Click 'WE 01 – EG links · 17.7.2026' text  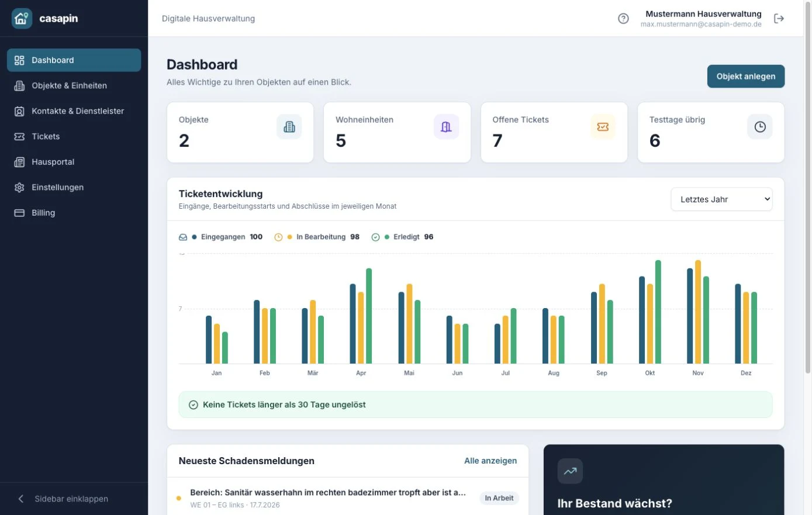pos(235,505)
